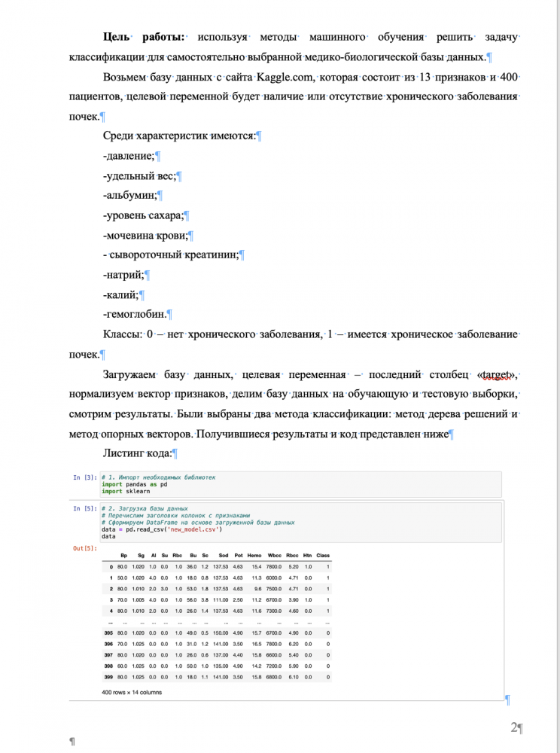Click the Rbcc value "6.20" in row 396

click(294, 644)
